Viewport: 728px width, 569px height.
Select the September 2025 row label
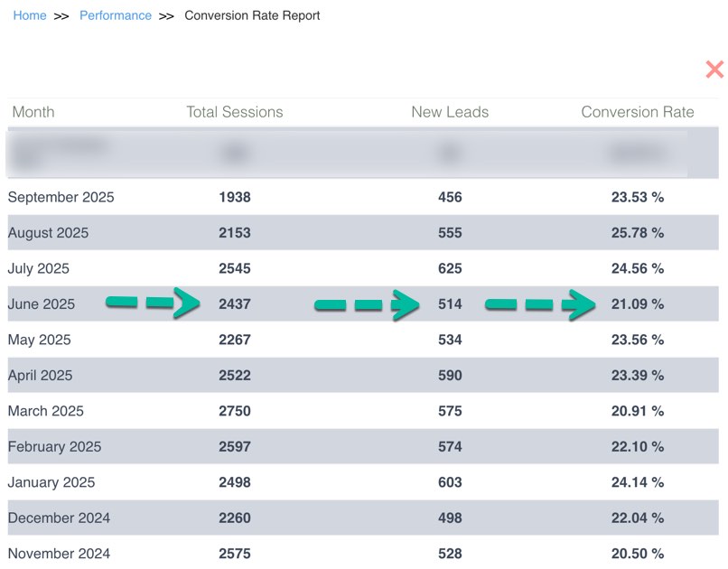(61, 197)
